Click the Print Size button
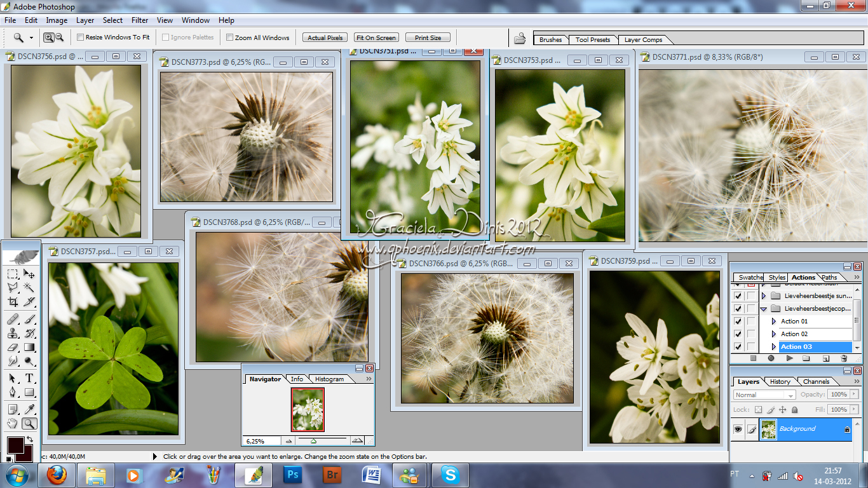 428,37
